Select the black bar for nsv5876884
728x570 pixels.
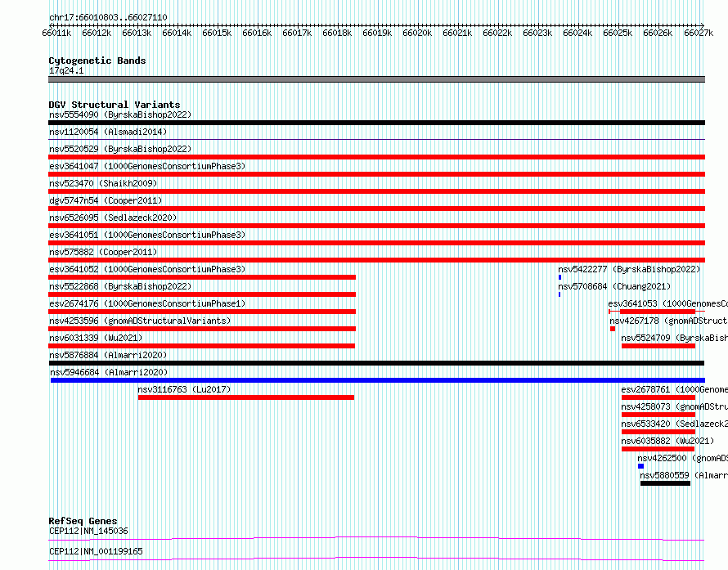(x=376, y=363)
